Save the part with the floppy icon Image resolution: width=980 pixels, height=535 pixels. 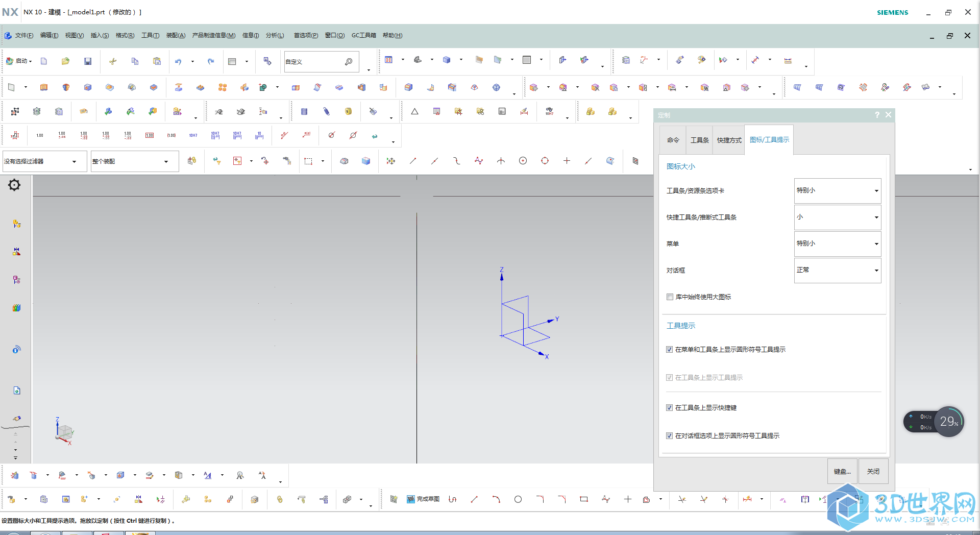click(88, 61)
